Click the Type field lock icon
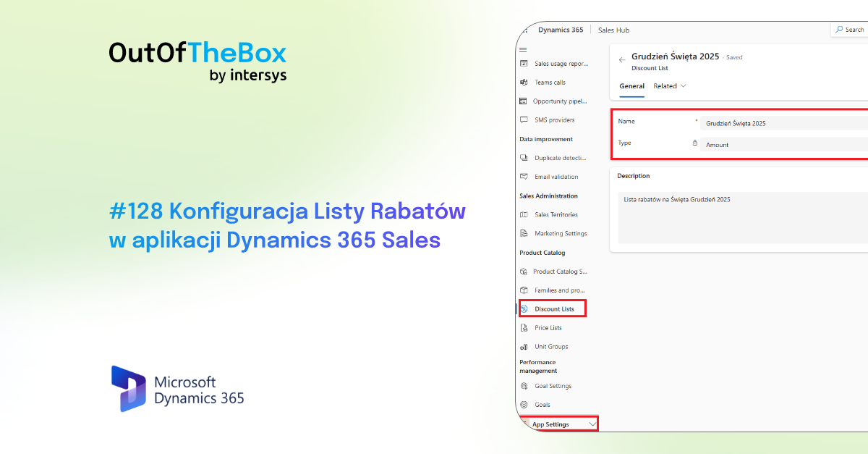Viewport: 868px width, 454px height. [697, 143]
